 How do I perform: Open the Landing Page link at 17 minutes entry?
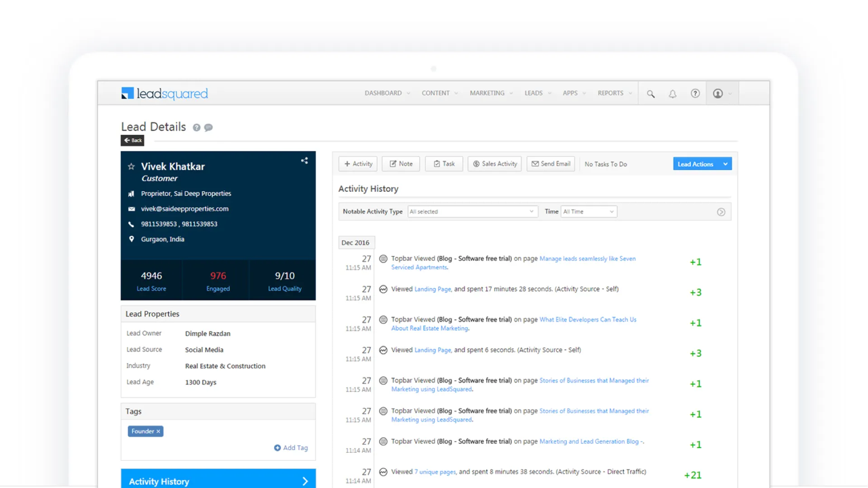click(x=433, y=289)
